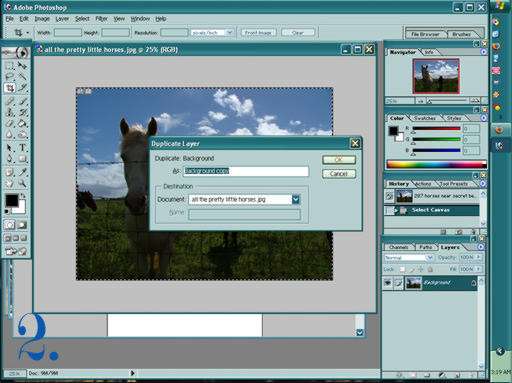Image resolution: width=512 pixels, height=383 pixels.
Task: Open the pixels/inch units dropdown
Action: click(x=229, y=33)
